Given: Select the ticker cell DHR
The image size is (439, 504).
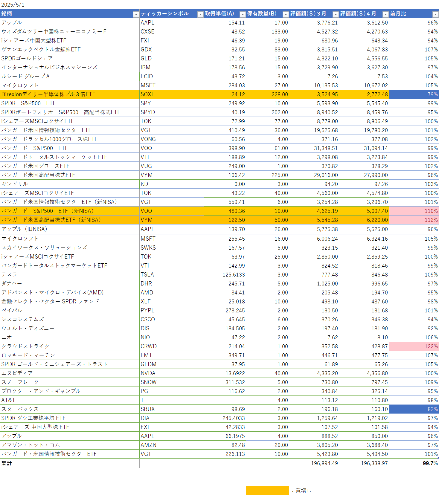Looking at the screenshot, I should (x=172, y=284).
